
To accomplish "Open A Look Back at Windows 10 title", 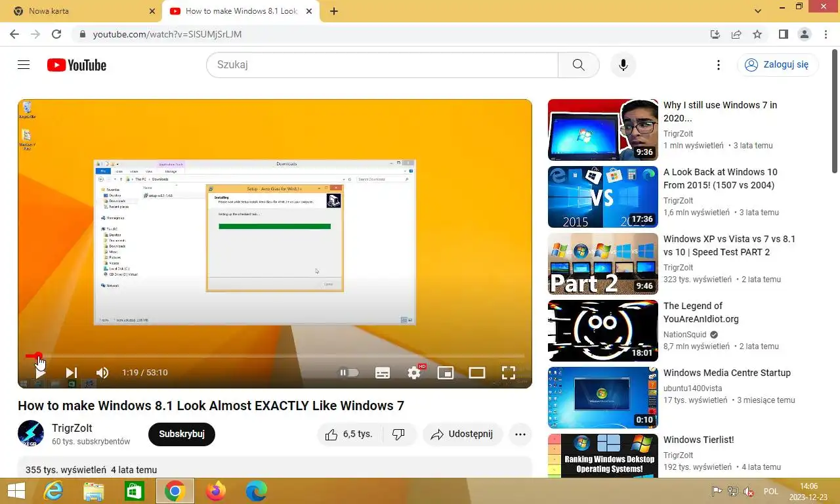I will coord(721,178).
